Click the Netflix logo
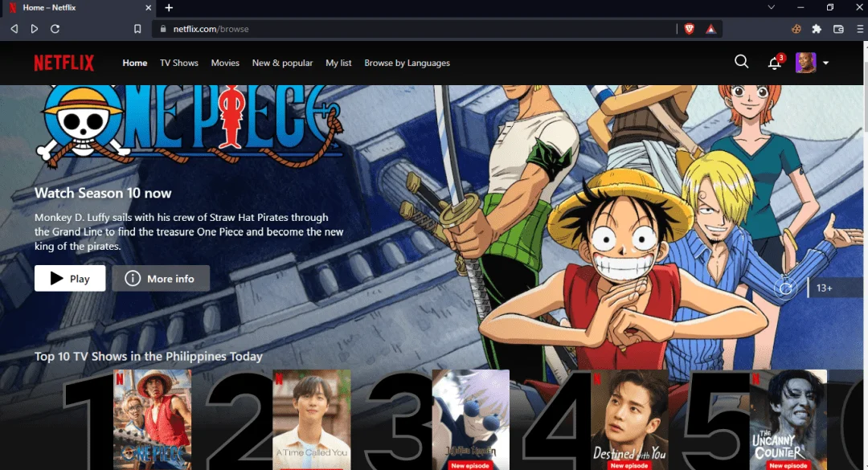868x470 pixels. pyautogui.click(x=63, y=63)
